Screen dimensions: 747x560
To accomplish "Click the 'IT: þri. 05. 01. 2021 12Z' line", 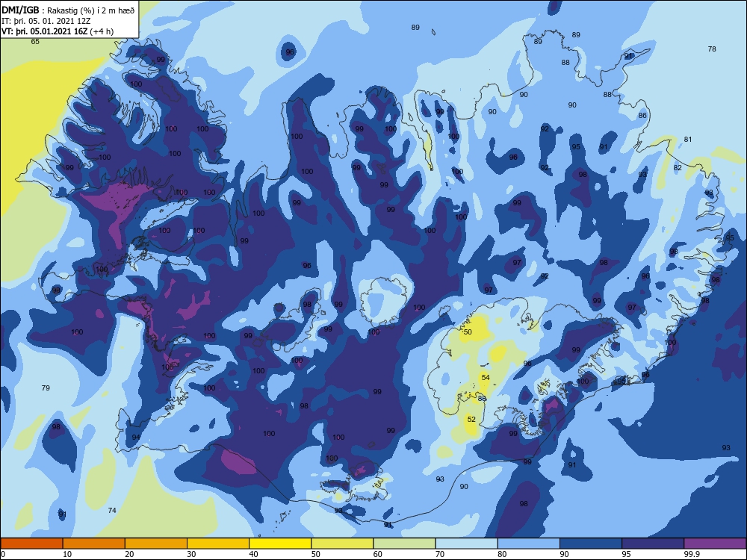I will tap(46, 21).
